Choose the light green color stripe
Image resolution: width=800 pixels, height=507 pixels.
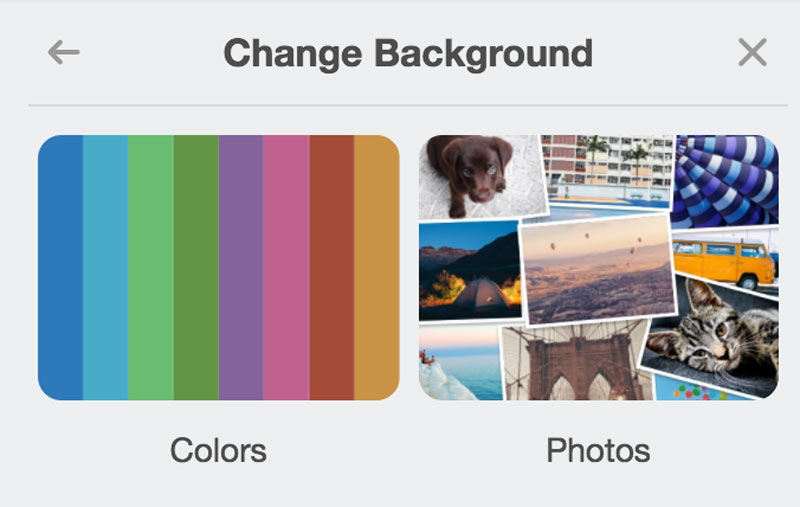point(150,267)
